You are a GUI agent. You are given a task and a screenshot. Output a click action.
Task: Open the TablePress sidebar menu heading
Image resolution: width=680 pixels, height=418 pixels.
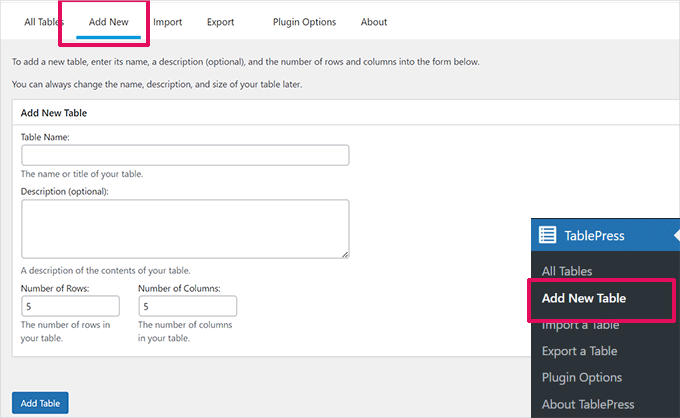coord(595,236)
